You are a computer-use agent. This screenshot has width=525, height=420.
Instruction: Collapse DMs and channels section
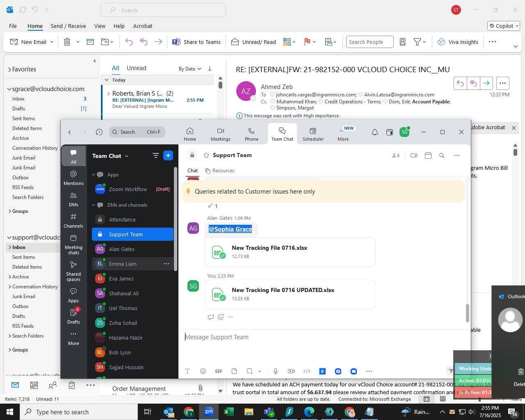[x=94, y=205]
